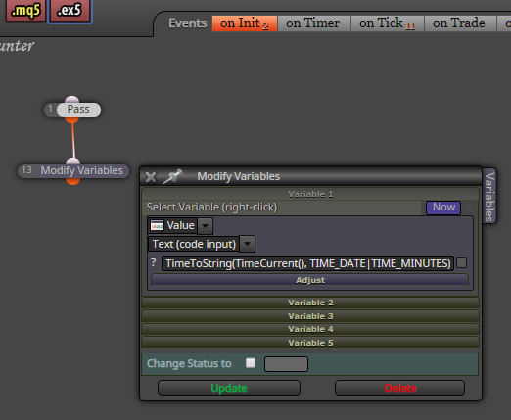Open the Variables side tab

coord(489,196)
